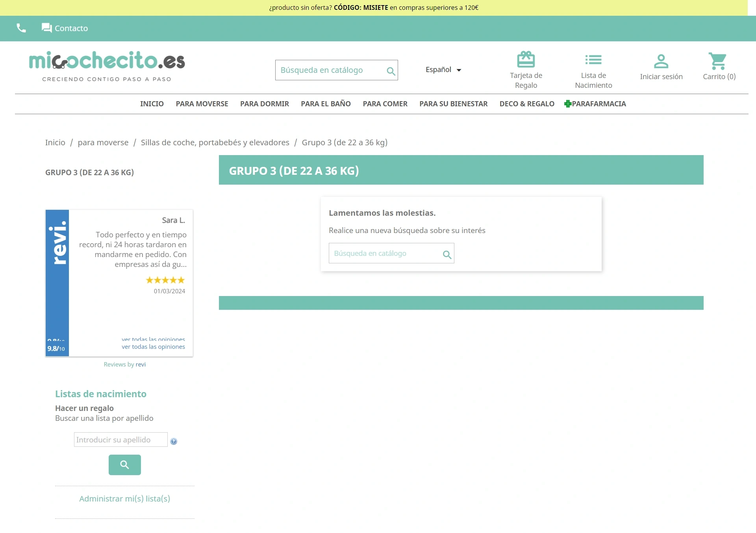
Task: Open DECO & REGALO menu
Action: pos(527,104)
